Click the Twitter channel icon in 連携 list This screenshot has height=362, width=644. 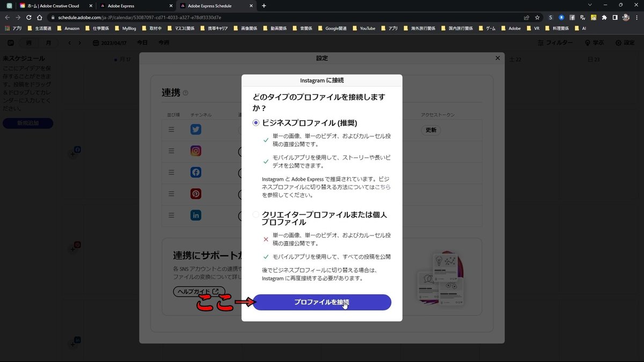(196, 130)
